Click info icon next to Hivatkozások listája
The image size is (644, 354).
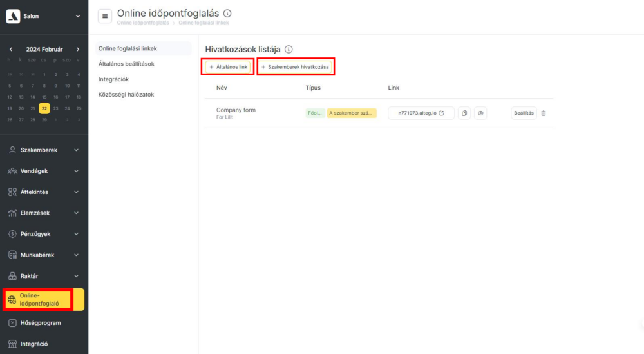(289, 50)
